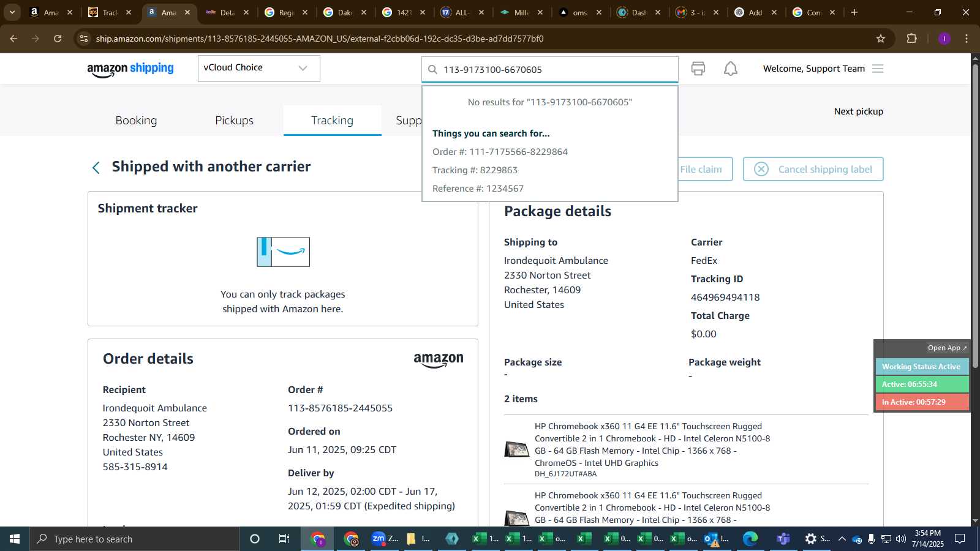
Task: Go back using the left chevron arrow
Action: pyautogui.click(x=96, y=168)
